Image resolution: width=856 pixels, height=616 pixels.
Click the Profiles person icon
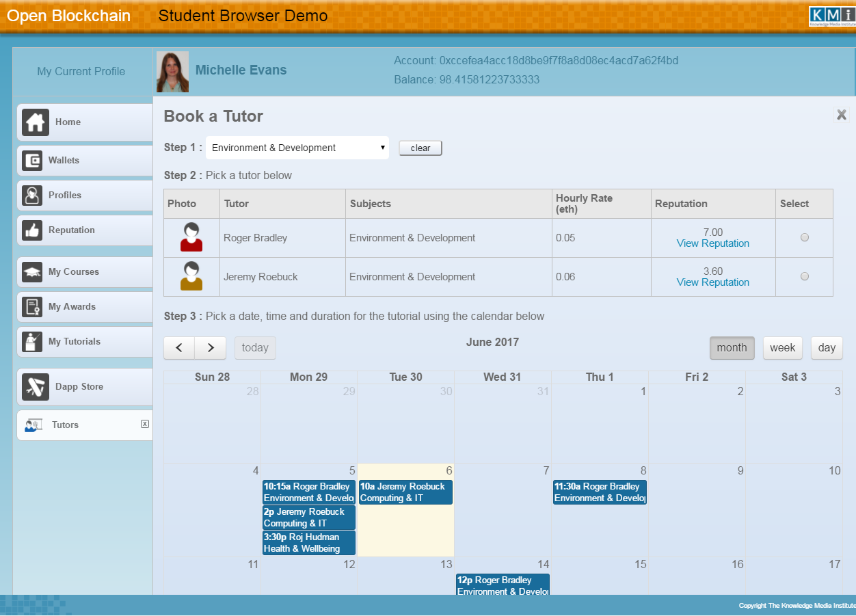tap(31, 196)
